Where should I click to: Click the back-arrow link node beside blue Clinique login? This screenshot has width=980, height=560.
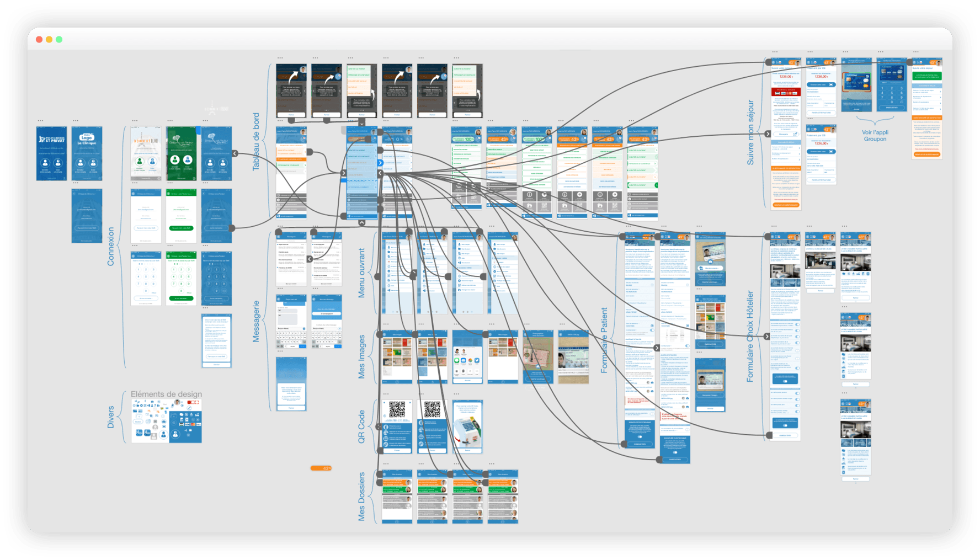coord(235,153)
